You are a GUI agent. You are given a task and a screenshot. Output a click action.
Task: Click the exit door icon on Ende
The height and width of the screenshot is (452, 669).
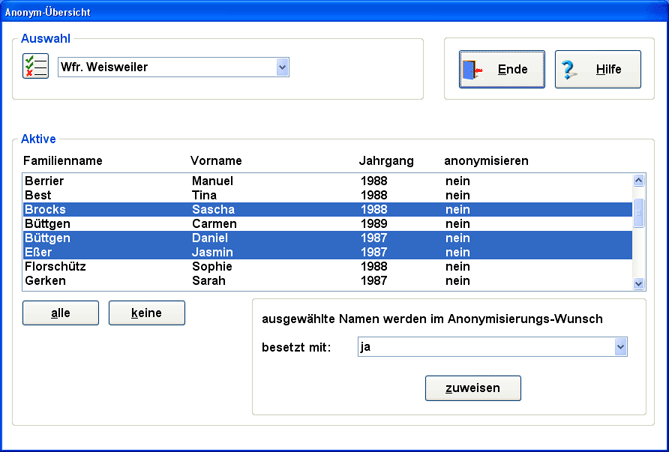click(473, 70)
